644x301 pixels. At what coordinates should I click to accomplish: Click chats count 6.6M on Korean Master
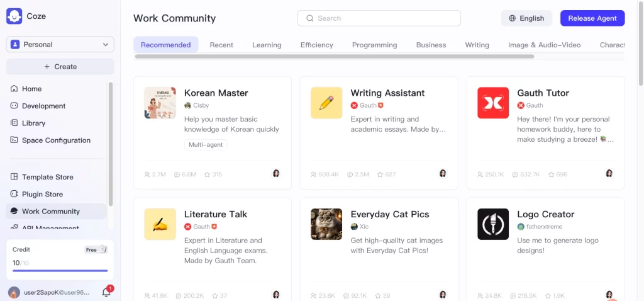[186, 174]
